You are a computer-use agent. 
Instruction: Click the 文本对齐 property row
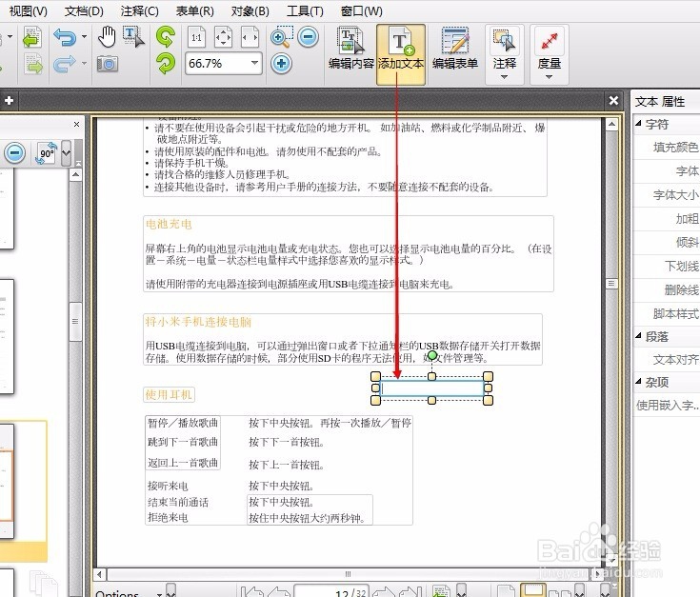(667, 360)
